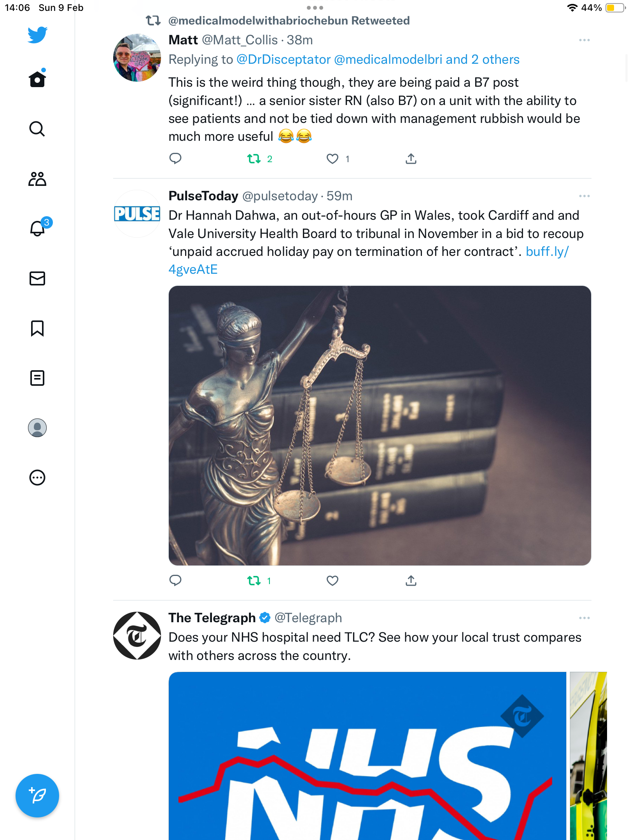Image resolution: width=630 pixels, height=840 pixels.
Task: Open the Bookmarks icon
Action: pos(37,328)
